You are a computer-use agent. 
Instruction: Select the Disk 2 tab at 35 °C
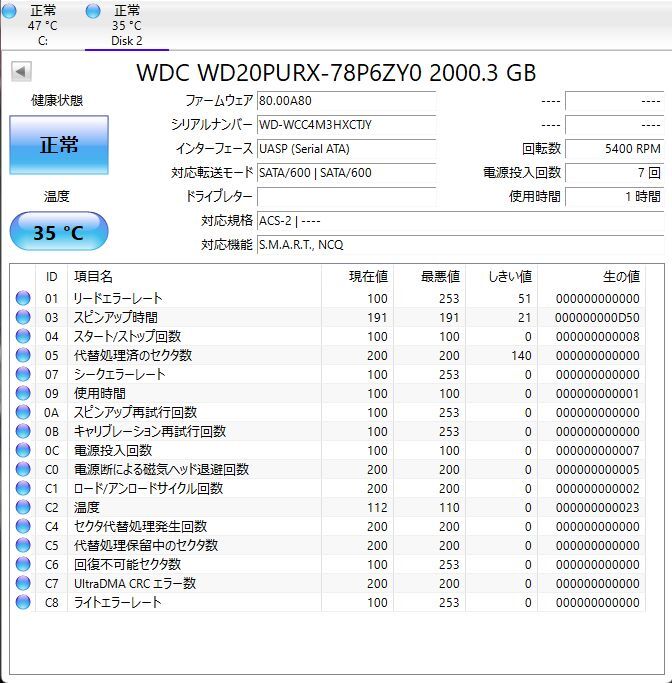coord(127,25)
